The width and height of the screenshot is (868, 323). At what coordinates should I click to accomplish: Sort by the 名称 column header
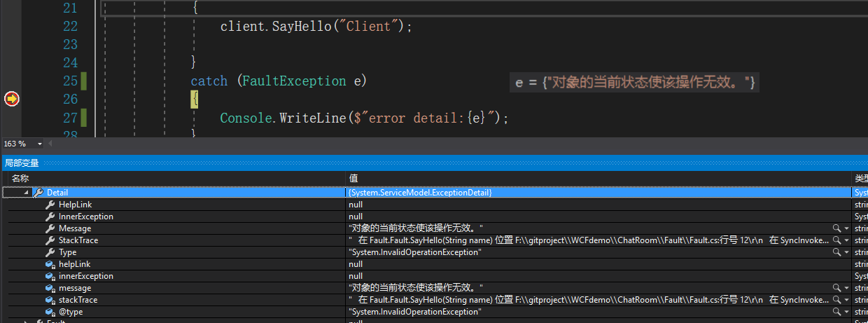(x=21, y=179)
